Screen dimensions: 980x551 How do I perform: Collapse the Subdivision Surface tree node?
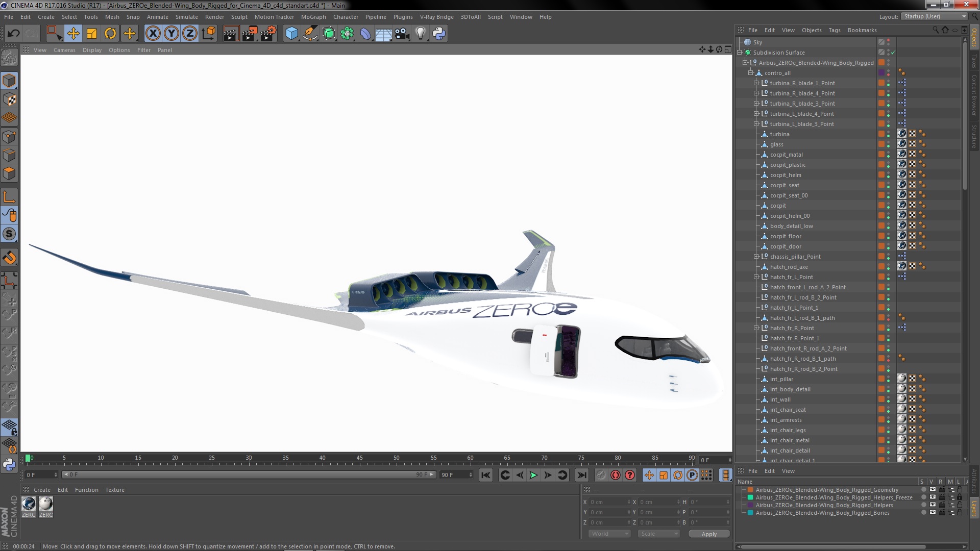coord(740,53)
